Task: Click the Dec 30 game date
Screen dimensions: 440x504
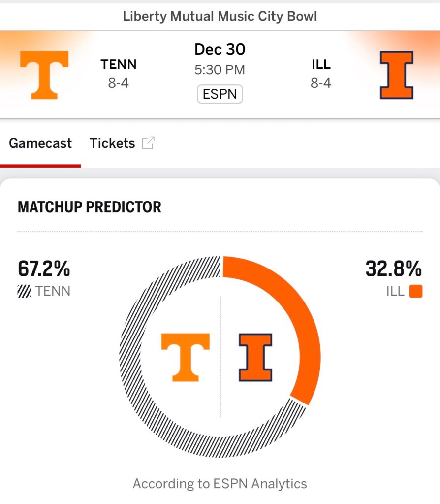Action: click(220, 49)
